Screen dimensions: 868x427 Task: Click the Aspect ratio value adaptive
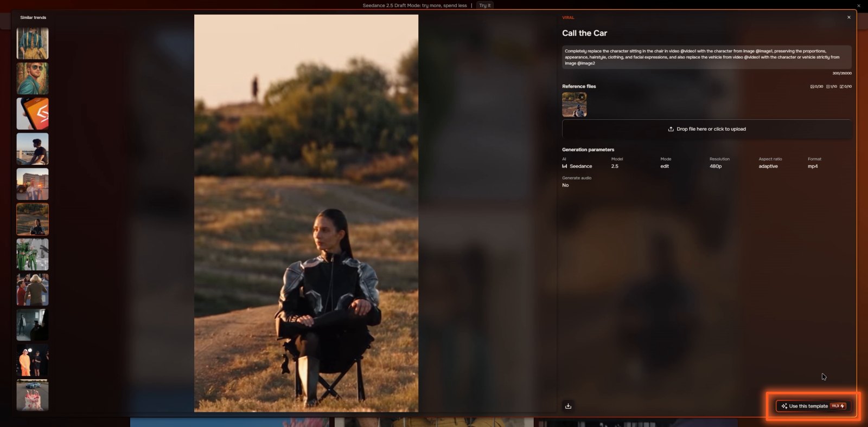click(768, 166)
